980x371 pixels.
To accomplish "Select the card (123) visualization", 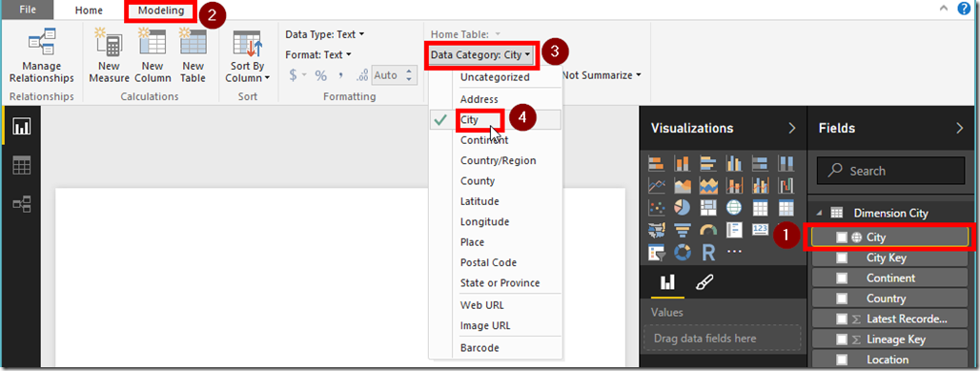I will pyautogui.click(x=760, y=230).
